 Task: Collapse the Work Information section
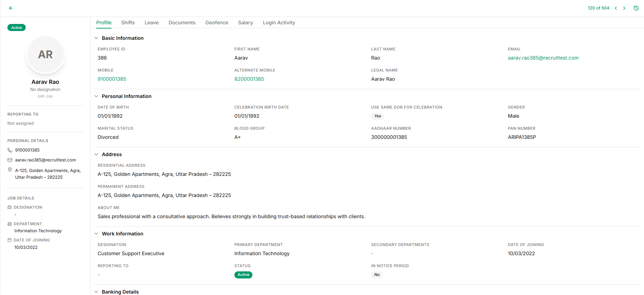96,234
